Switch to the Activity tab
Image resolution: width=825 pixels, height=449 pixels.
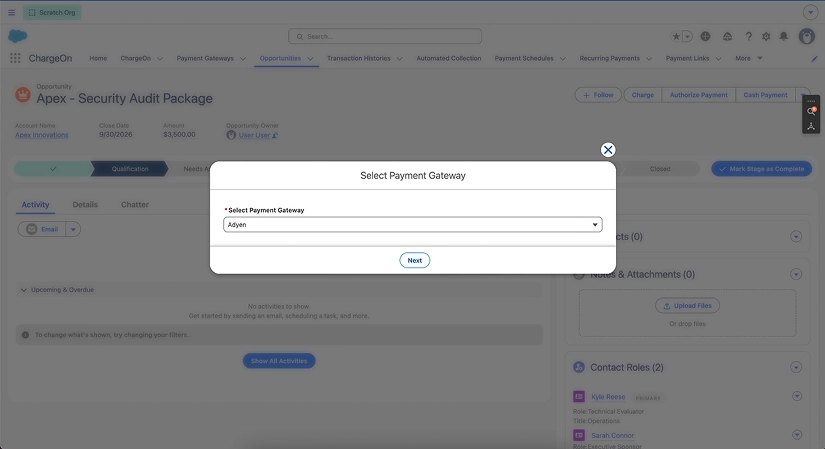pos(35,205)
